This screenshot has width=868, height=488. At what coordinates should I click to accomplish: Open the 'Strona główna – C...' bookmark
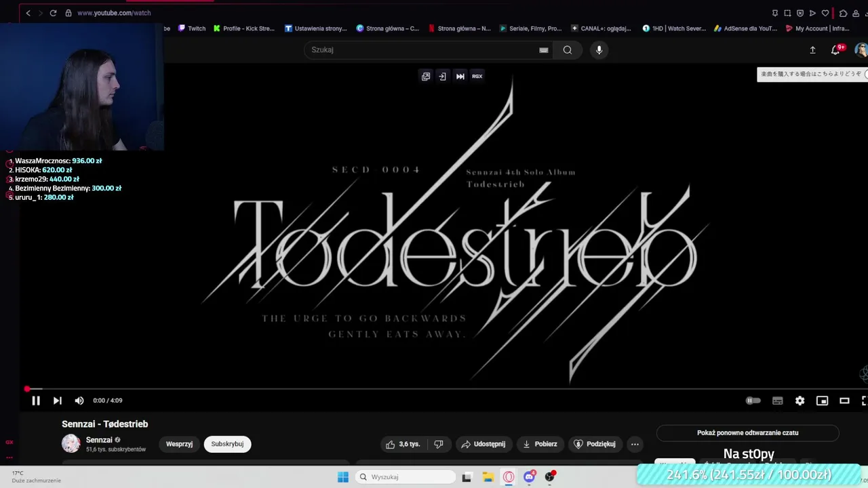(x=388, y=28)
